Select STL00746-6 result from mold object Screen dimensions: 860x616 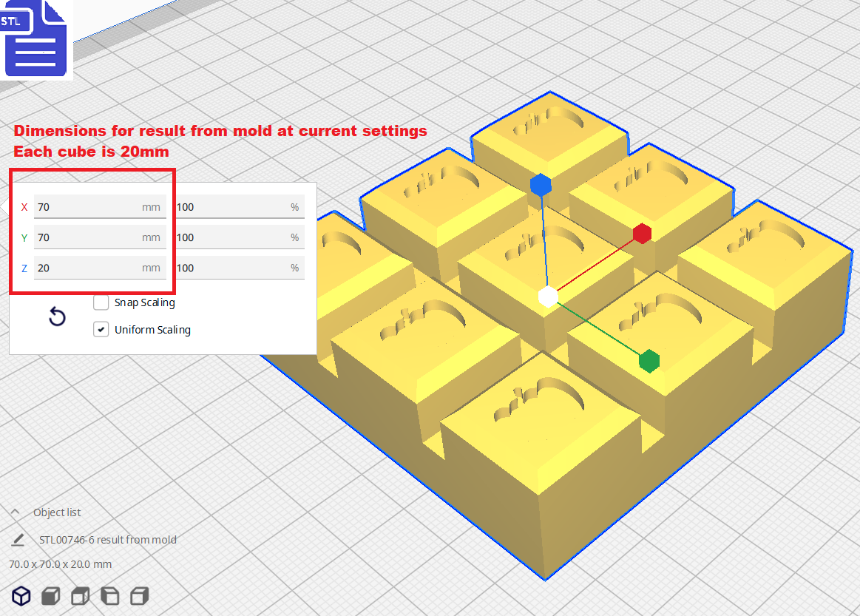108,540
